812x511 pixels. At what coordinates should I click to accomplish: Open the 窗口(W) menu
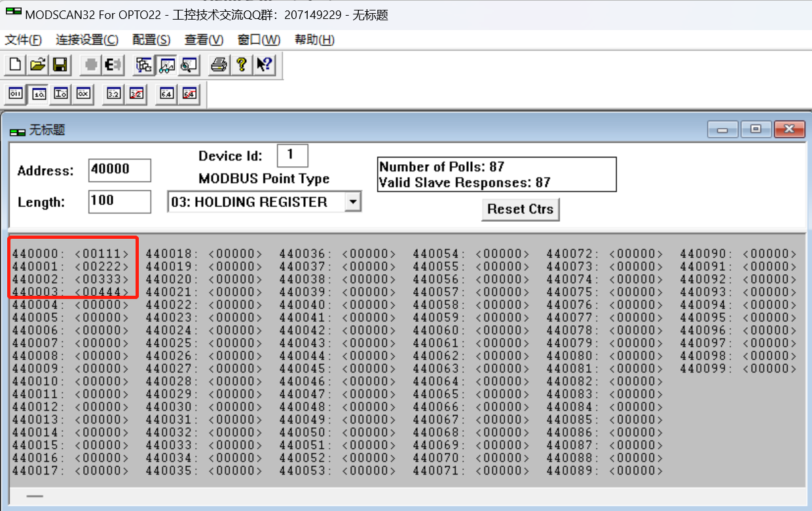pos(259,40)
